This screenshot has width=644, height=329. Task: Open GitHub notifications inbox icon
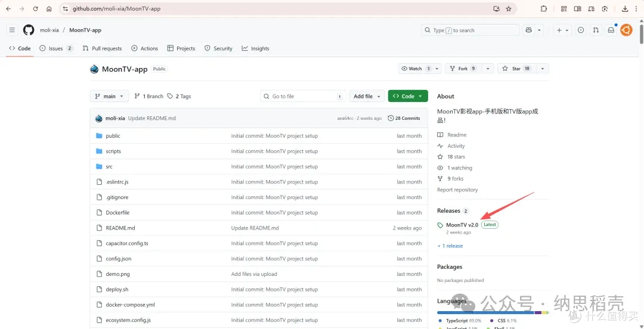pyautogui.click(x=611, y=30)
